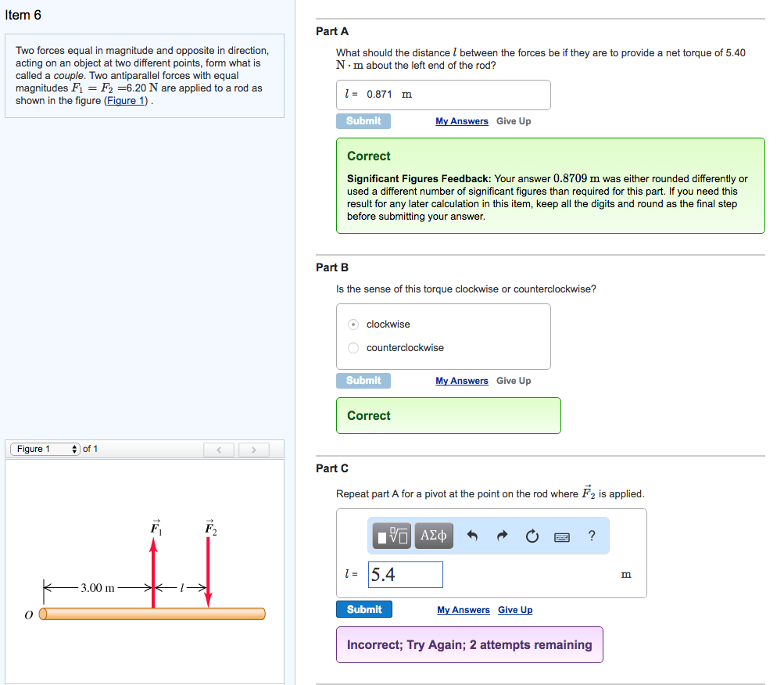784x685 pixels.
Task: Go to the previous figure arrow
Action: (219, 450)
